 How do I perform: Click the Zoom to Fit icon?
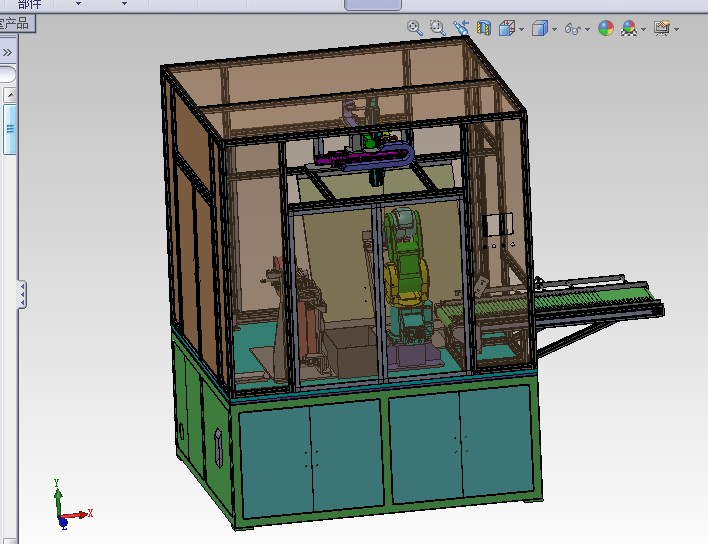415,28
